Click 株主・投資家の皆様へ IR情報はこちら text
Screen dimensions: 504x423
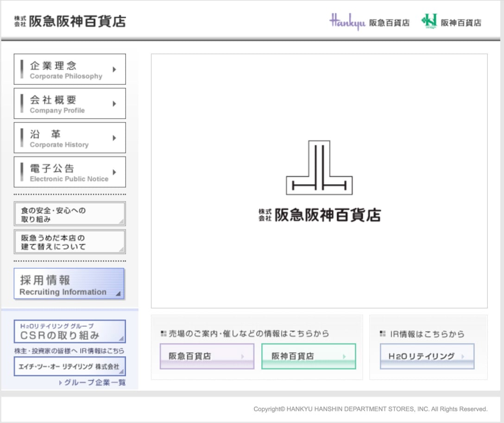(x=69, y=351)
